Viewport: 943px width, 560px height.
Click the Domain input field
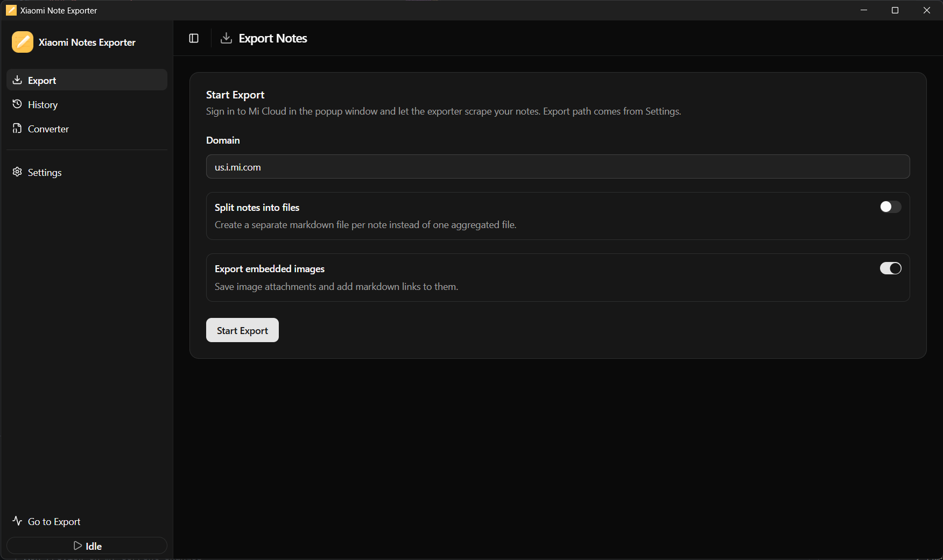(x=558, y=167)
